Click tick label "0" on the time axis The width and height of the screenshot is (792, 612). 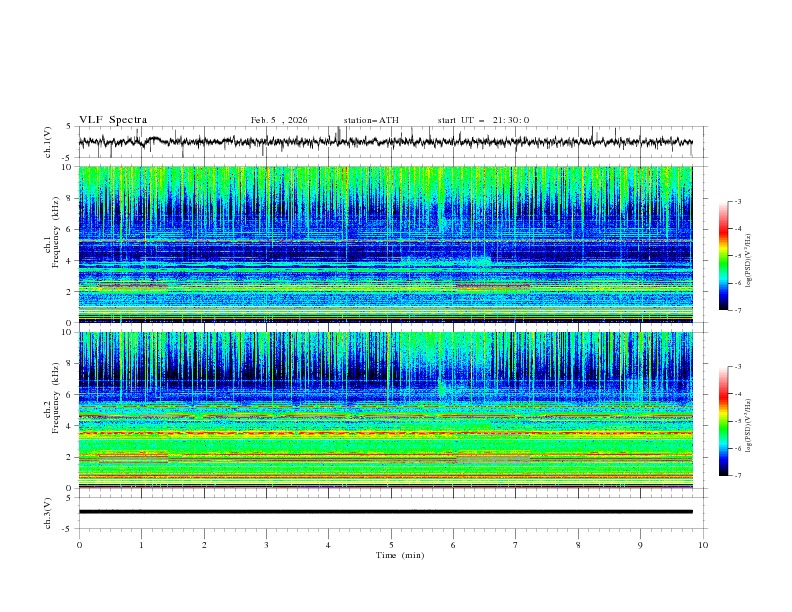click(x=79, y=545)
